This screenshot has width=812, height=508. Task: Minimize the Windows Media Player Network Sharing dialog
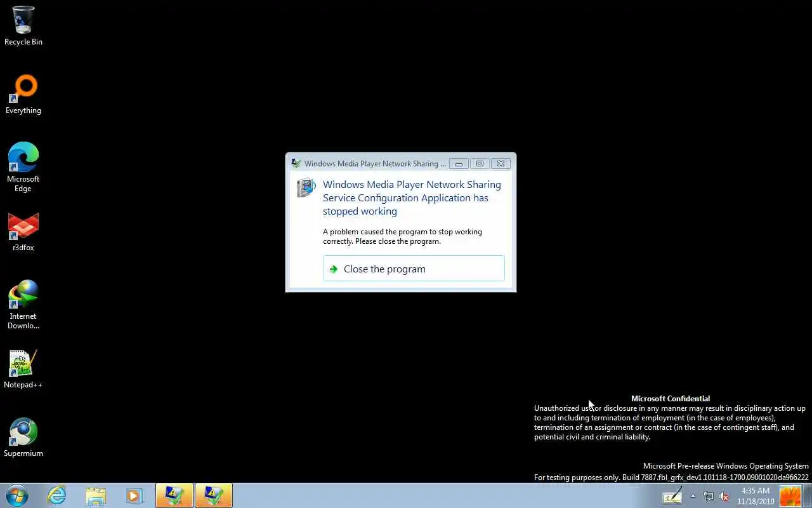(459, 164)
